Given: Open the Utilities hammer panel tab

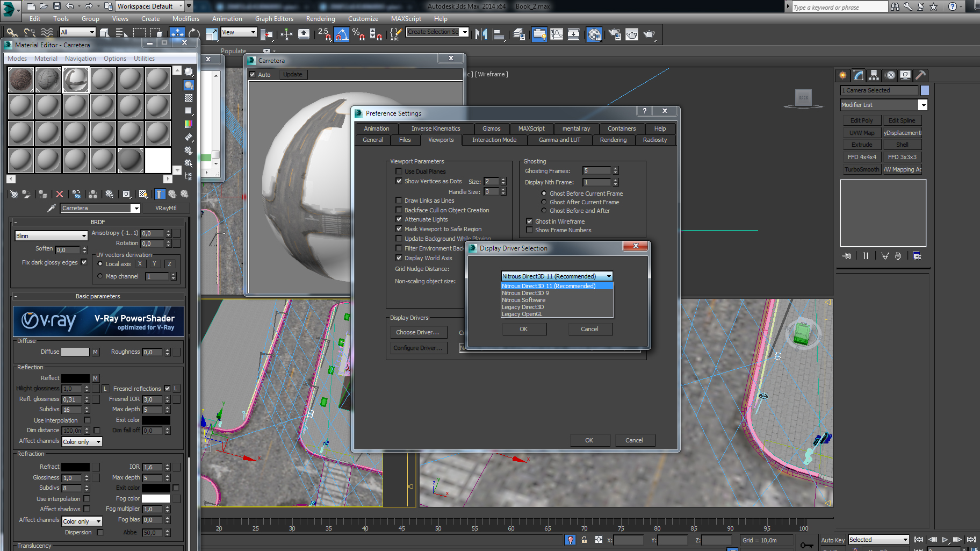Looking at the screenshot, I should 920,75.
